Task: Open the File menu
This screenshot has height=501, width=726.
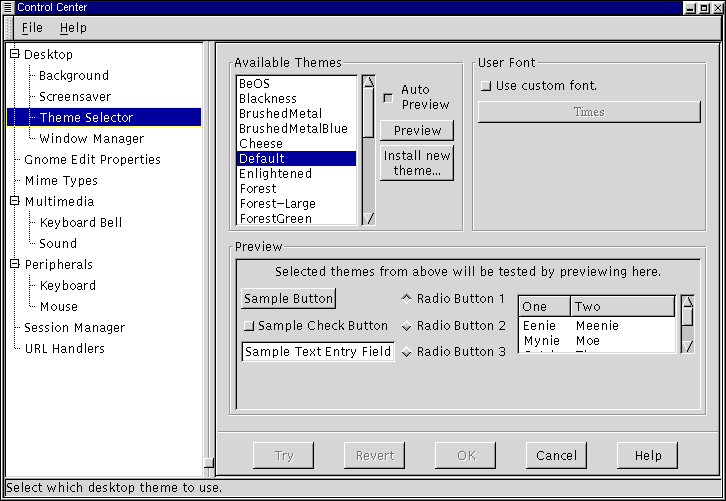Action: [32, 28]
